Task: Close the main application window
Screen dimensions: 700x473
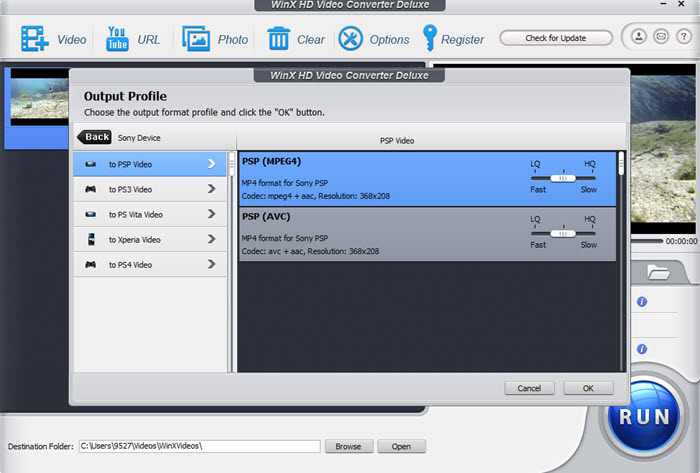Action: pyautogui.click(x=681, y=4)
